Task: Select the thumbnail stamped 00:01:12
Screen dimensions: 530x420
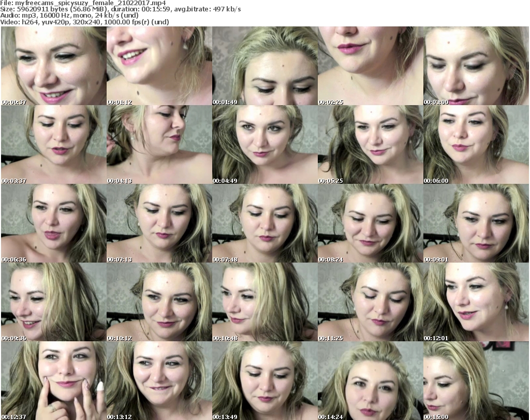Action: (x=159, y=66)
